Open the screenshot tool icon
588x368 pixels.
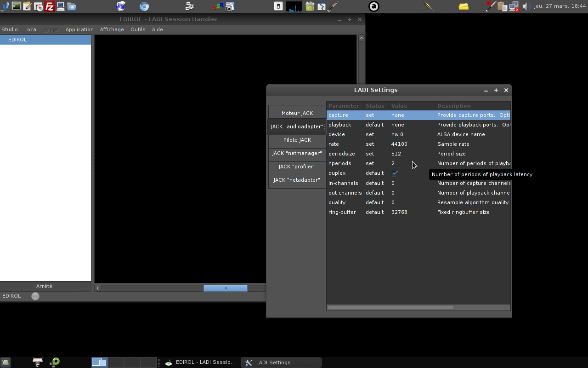click(x=230, y=6)
